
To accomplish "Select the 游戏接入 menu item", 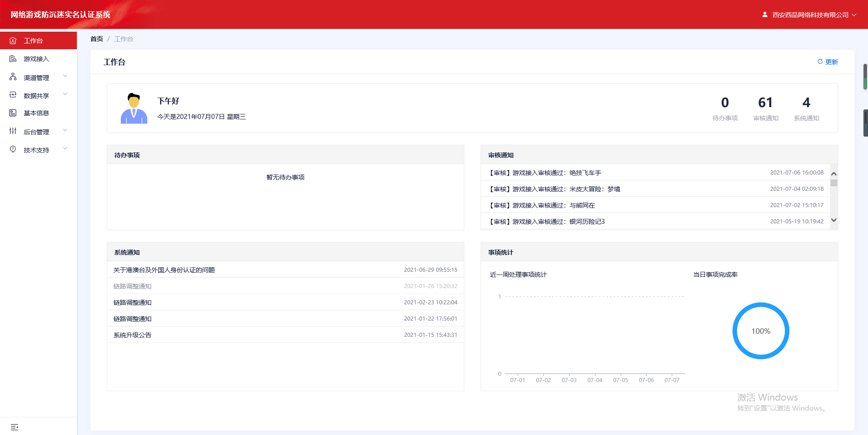I will click(36, 59).
